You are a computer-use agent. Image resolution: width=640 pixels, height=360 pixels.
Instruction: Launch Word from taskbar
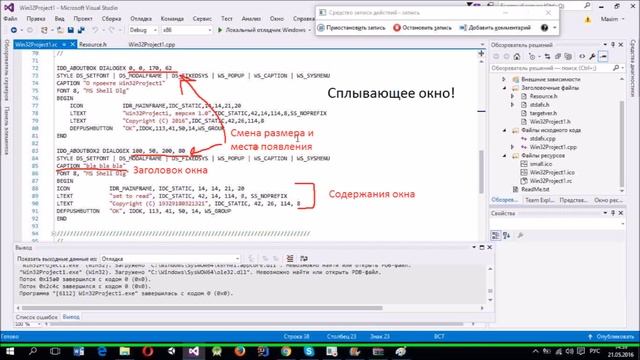coord(79,351)
